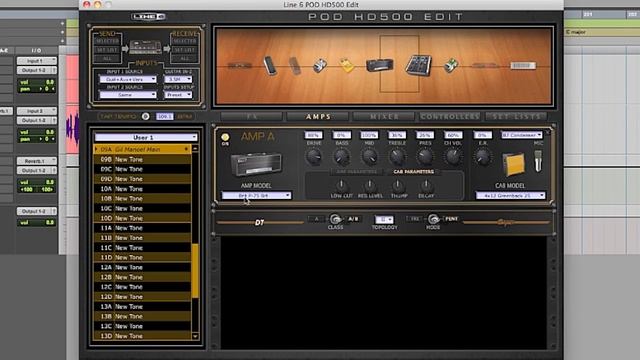
Task: Open the Input 2 Source dropdown
Action: pos(128,95)
